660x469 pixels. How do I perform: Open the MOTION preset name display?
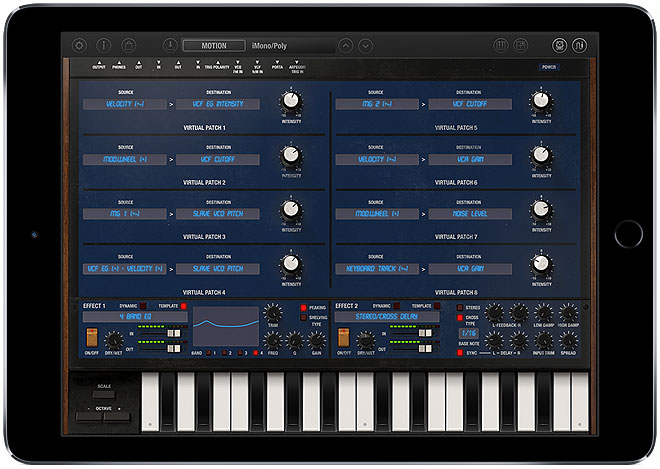tap(215, 45)
